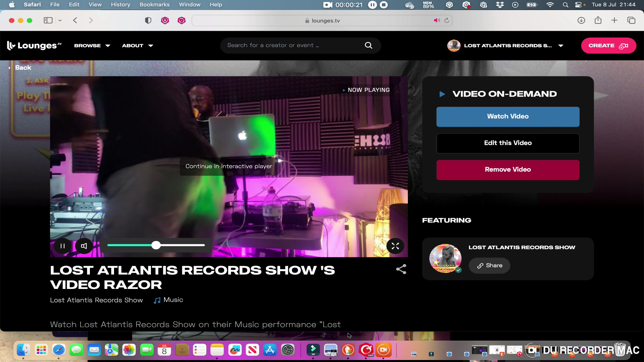The height and width of the screenshot is (362, 644).
Task: Click the Watch Video button
Action: 508,117
